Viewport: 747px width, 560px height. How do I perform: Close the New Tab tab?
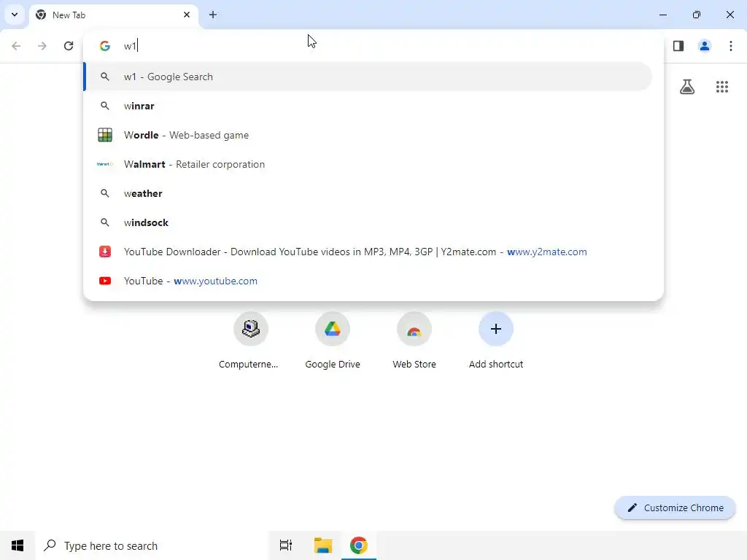point(187,15)
